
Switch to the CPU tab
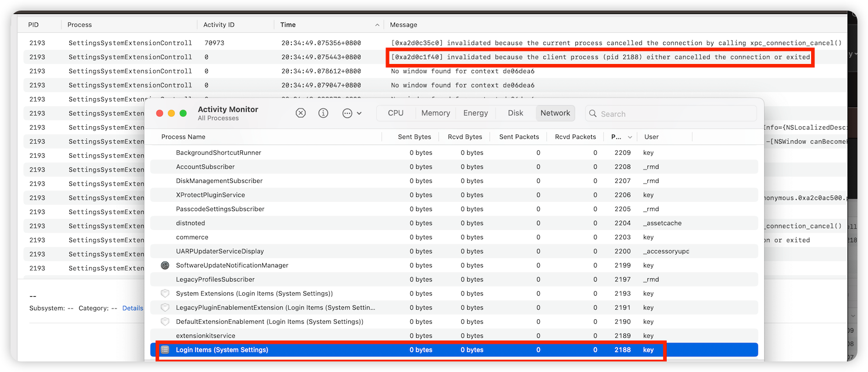tap(396, 113)
